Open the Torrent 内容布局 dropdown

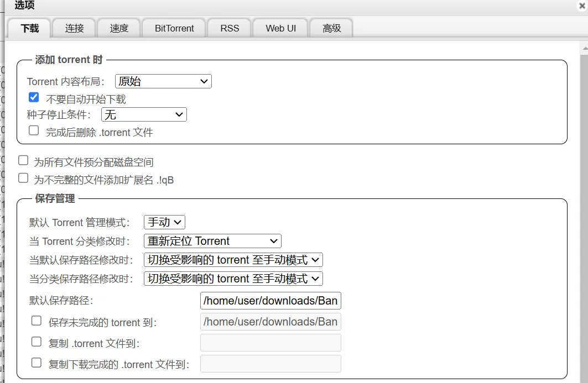(x=163, y=81)
